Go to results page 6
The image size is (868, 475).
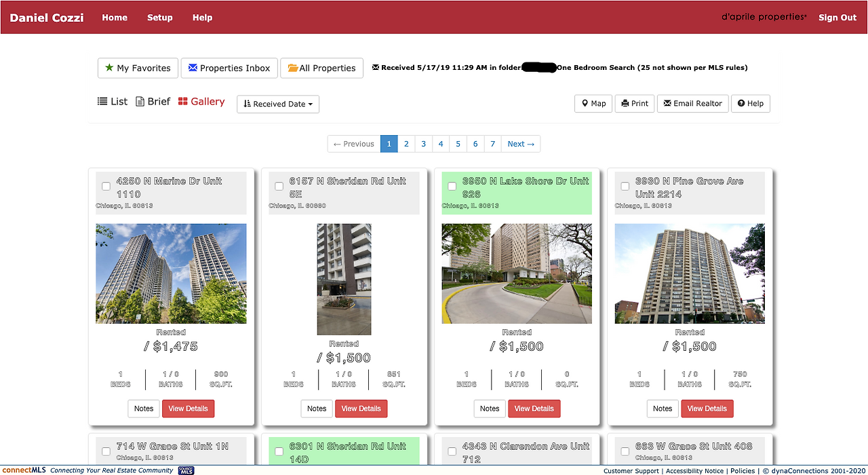click(x=475, y=144)
